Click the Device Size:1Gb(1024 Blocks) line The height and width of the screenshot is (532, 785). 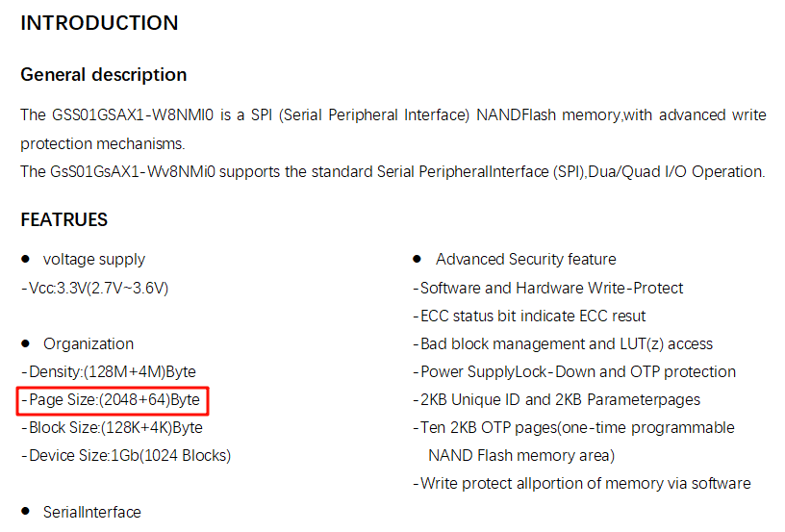click(126, 456)
